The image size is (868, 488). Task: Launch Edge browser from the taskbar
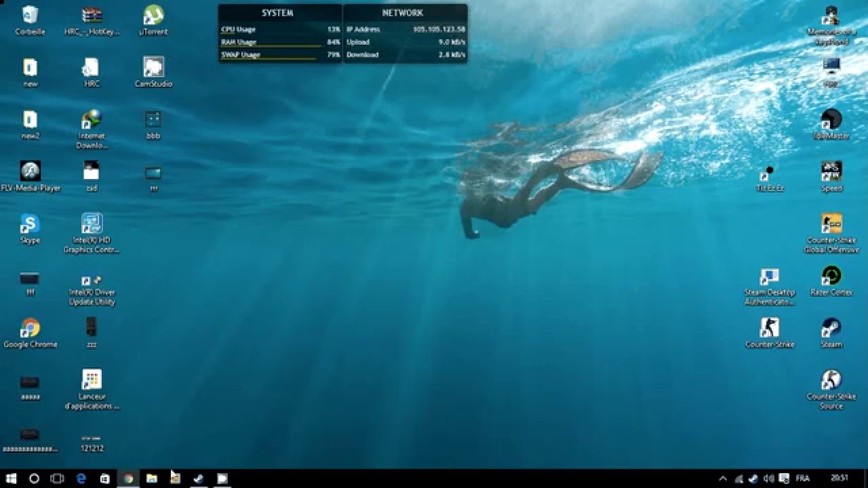pyautogui.click(x=81, y=479)
